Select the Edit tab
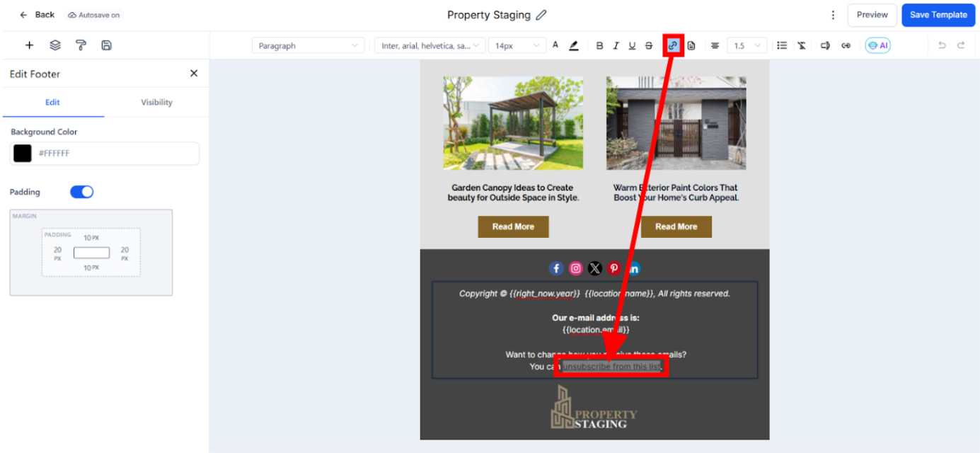 coord(52,103)
